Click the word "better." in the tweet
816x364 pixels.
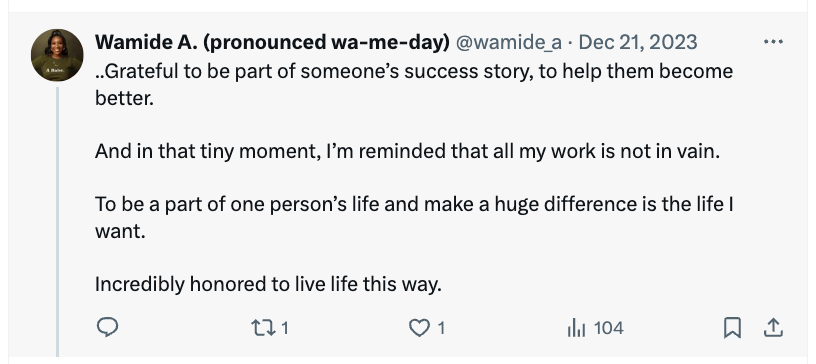124,98
